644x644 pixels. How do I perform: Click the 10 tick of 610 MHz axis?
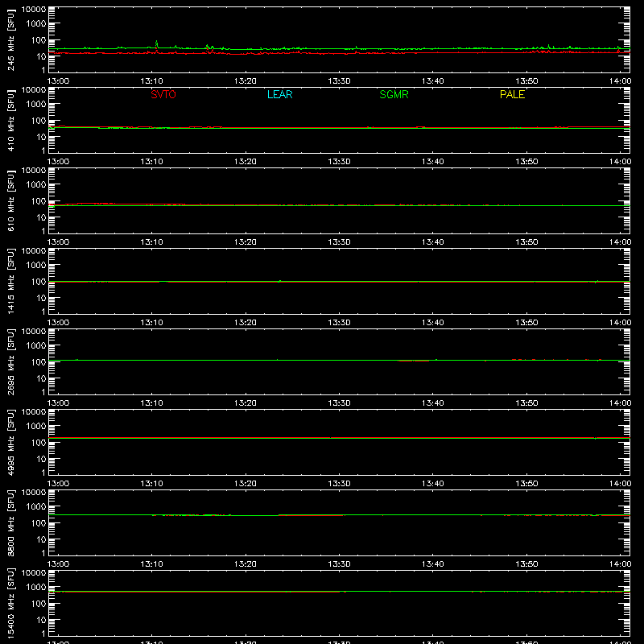[x=41, y=217]
